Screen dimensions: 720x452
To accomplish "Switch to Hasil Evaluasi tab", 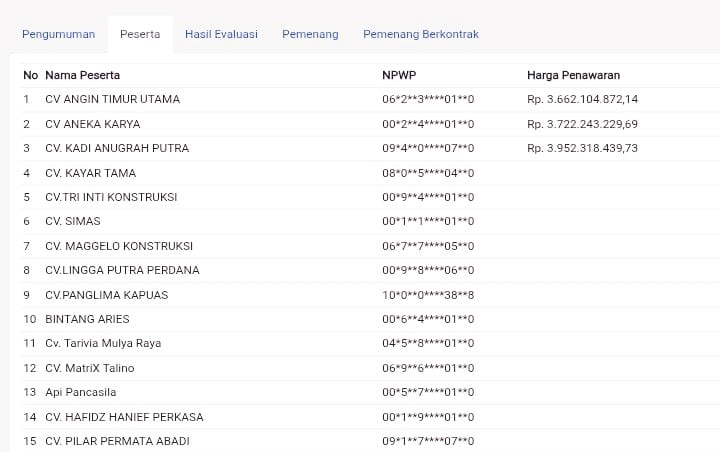I will click(x=221, y=34).
